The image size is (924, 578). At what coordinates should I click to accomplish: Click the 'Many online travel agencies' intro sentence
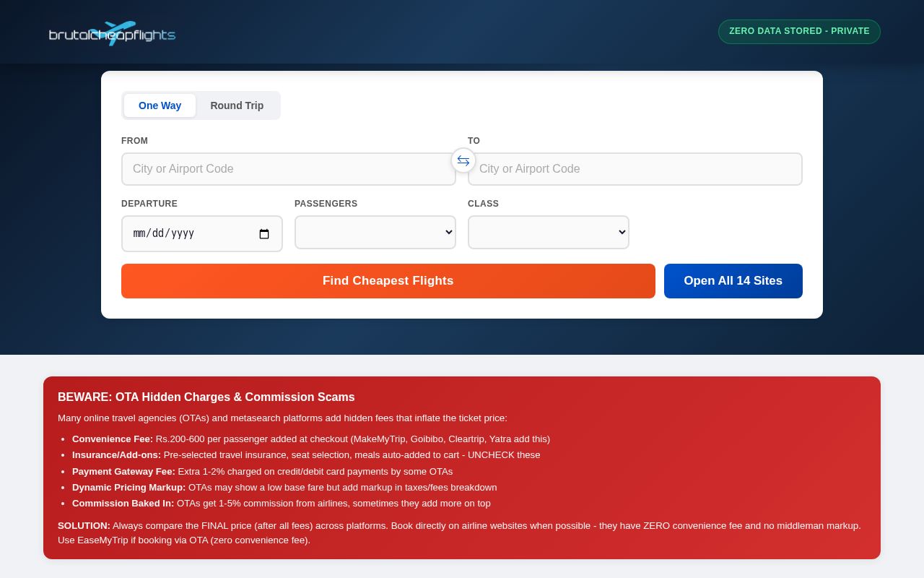coord(282,418)
